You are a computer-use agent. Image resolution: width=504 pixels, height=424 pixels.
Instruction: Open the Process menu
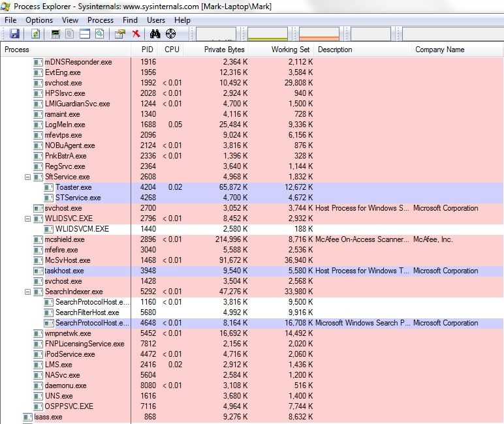[x=101, y=20]
